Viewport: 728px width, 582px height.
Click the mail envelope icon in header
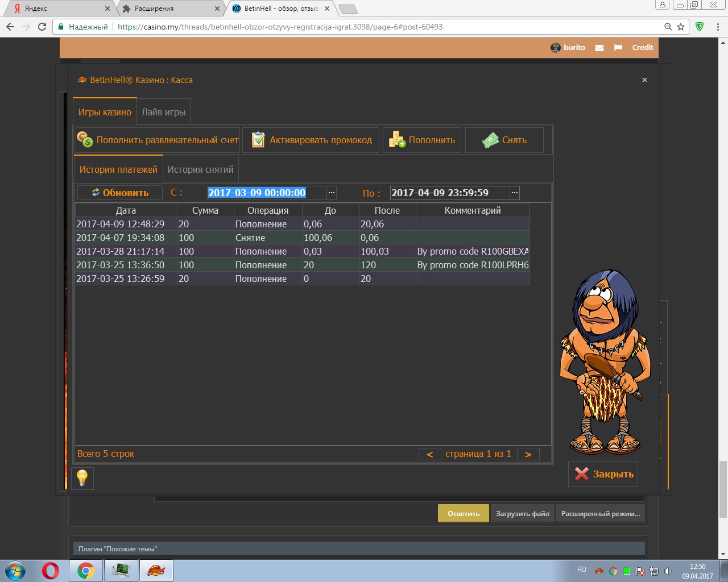pos(599,48)
